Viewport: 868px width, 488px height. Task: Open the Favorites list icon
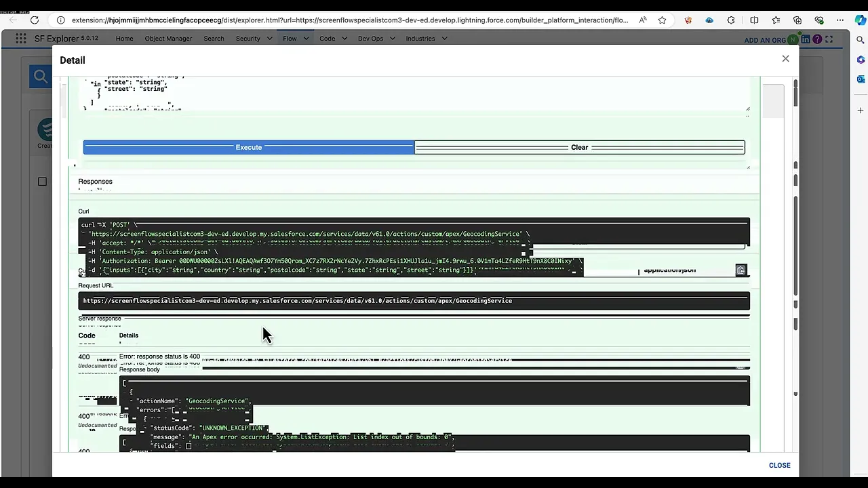pos(776,20)
